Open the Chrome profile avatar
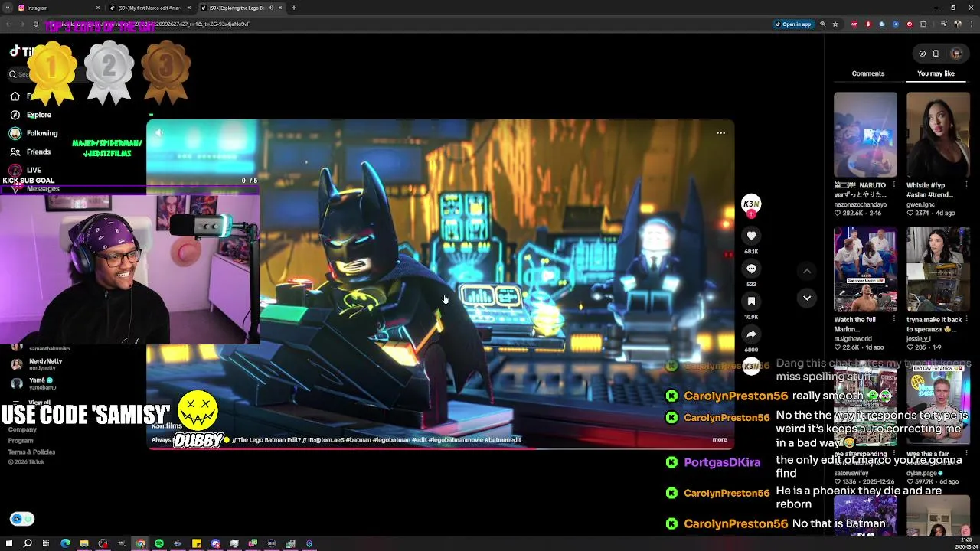Screen dimensions: 980x551 pyautogui.click(x=958, y=24)
